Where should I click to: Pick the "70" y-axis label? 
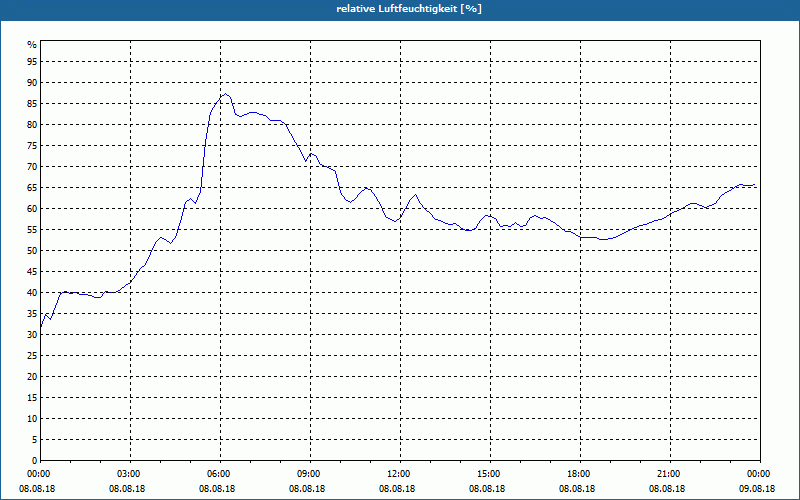click(32, 167)
